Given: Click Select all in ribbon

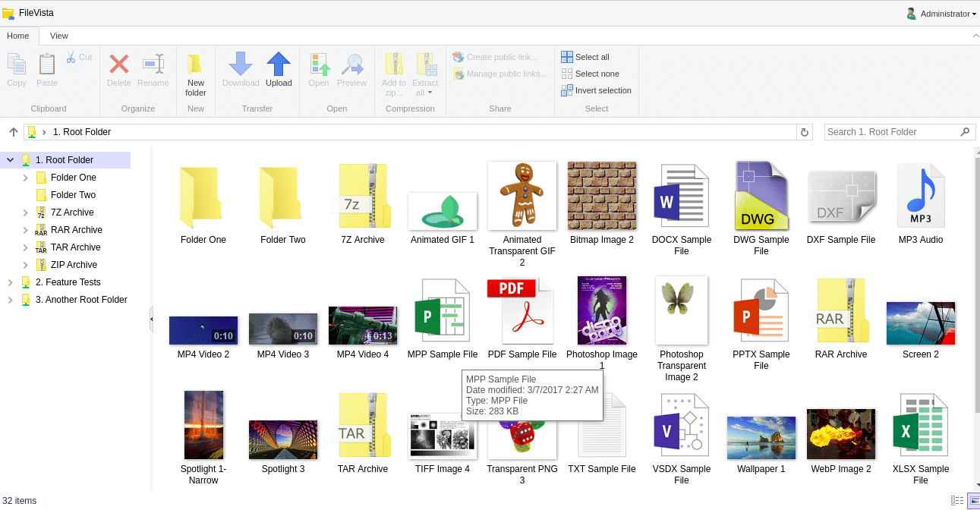Looking at the screenshot, I should [585, 57].
